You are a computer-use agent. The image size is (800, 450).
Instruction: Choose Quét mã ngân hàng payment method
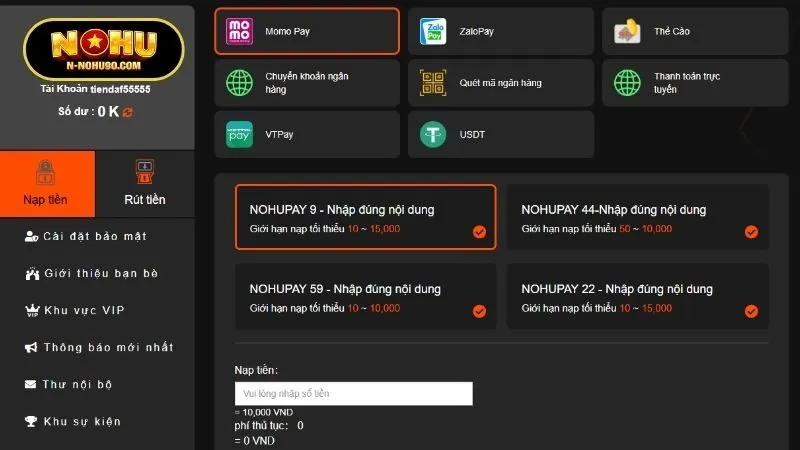501,83
